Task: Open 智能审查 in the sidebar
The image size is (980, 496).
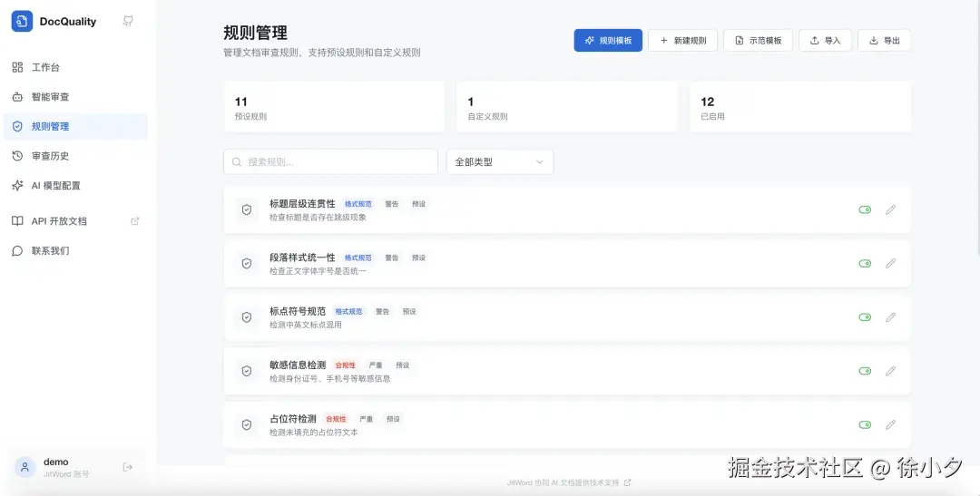Action: pyautogui.click(x=76, y=97)
